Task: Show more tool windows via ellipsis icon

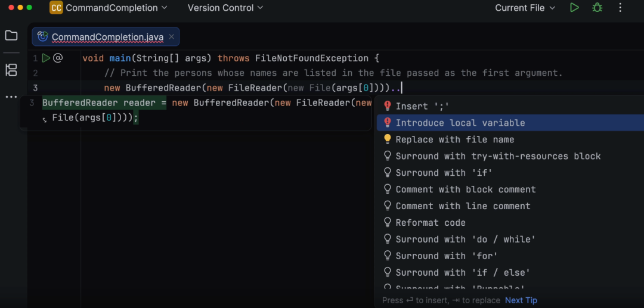Action: pos(11,97)
